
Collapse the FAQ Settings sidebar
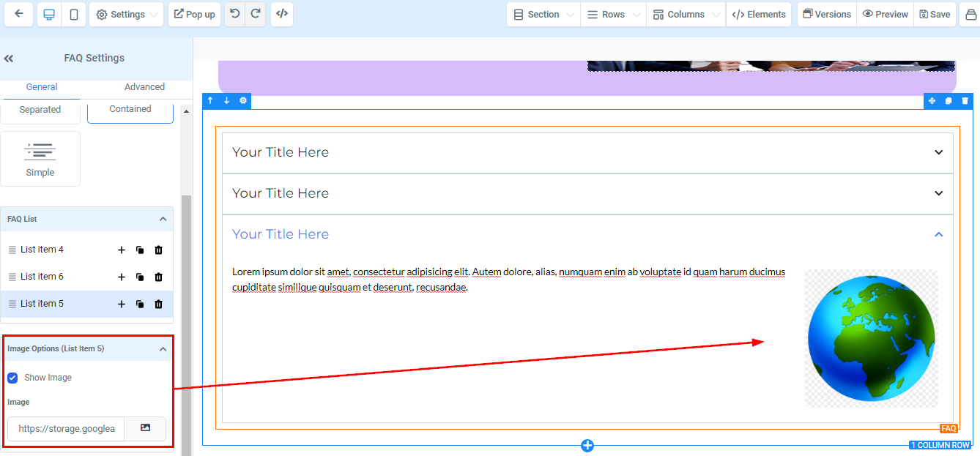(9, 59)
